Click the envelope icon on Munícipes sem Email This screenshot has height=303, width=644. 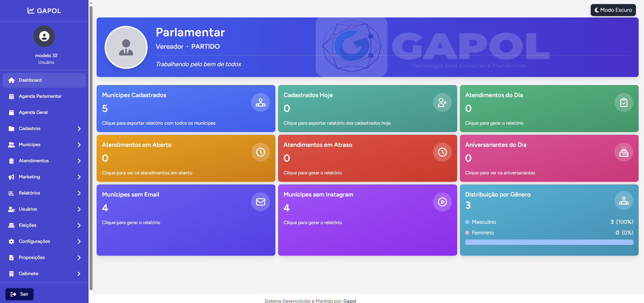click(260, 202)
